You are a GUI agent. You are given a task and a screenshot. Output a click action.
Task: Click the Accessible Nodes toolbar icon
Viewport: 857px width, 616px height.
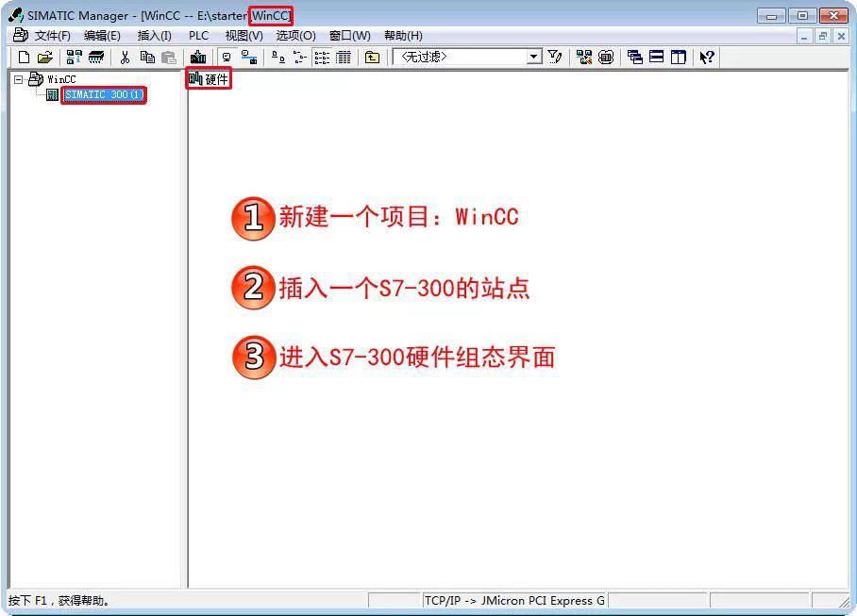click(x=74, y=57)
